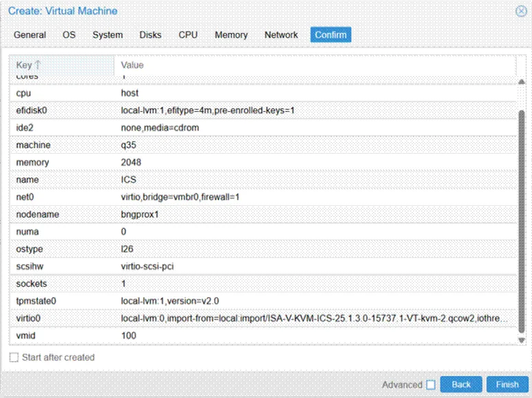
Task: Click the memory value 2048
Action: (x=131, y=162)
